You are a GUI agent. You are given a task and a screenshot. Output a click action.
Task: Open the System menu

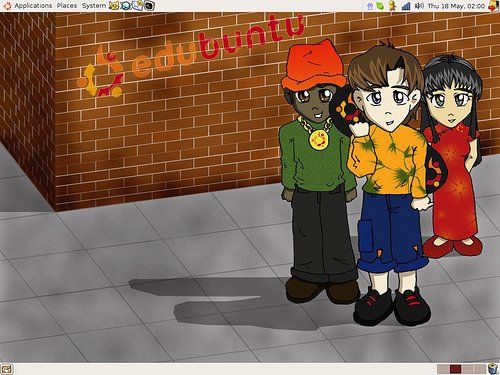pyautogui.click(x=94, y=6)
